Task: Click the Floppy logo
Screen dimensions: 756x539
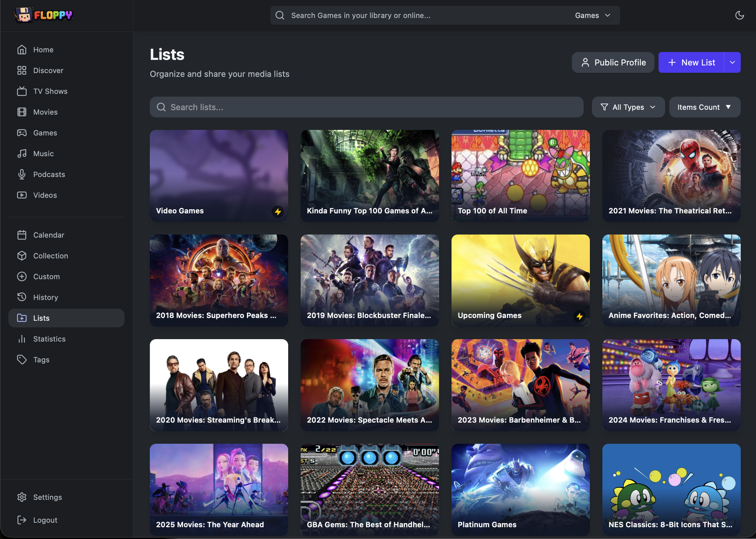Action: [x=43, y=15]
